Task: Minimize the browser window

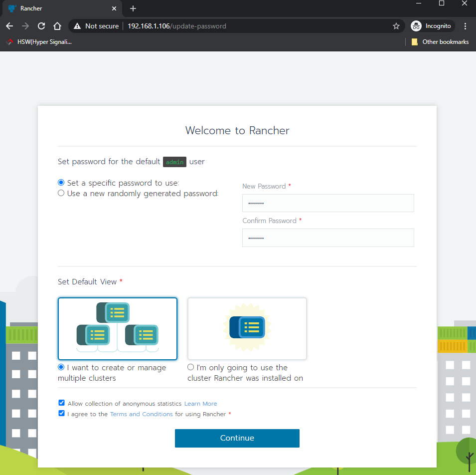Action: coord(419,3)
